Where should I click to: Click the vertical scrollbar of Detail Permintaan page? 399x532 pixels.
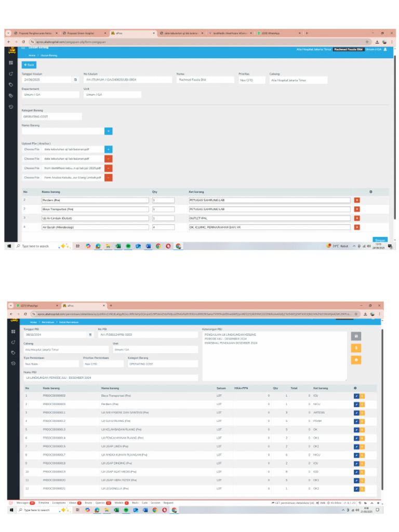point(382,409)
